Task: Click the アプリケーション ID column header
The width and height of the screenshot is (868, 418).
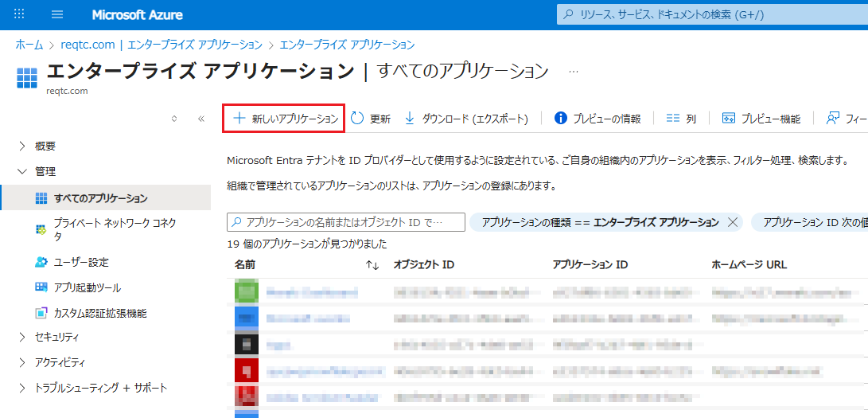Action: pyautogui.click(x=590, y=264)
